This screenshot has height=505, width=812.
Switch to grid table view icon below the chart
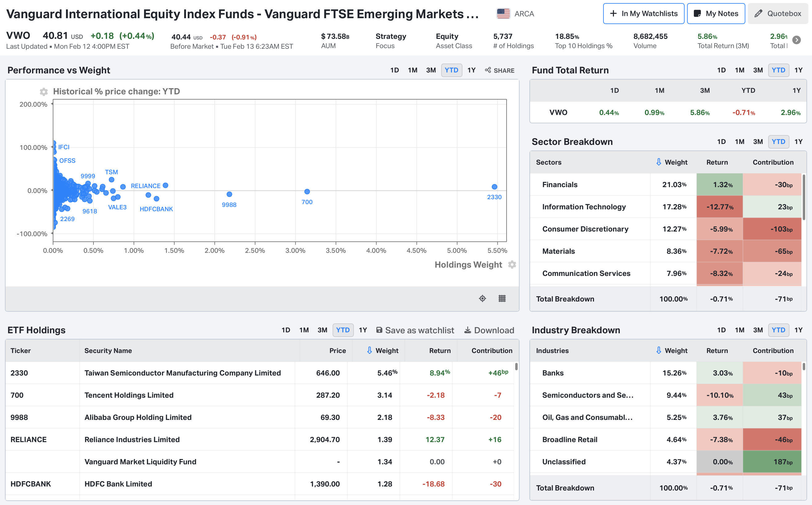click(x=502, y=298)
